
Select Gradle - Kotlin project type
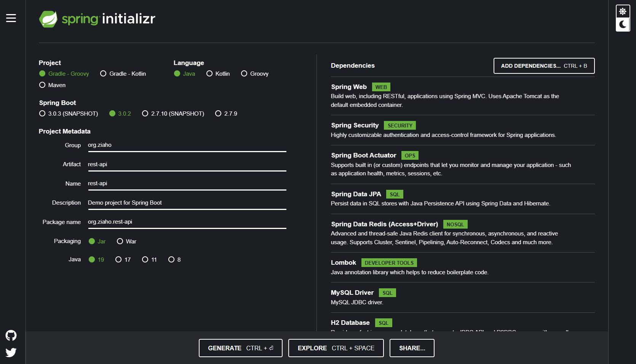pos(123,74)
